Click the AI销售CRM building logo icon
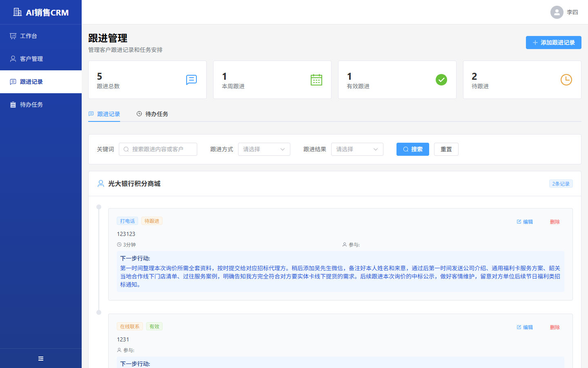588x368 pixels. (18, 12)
